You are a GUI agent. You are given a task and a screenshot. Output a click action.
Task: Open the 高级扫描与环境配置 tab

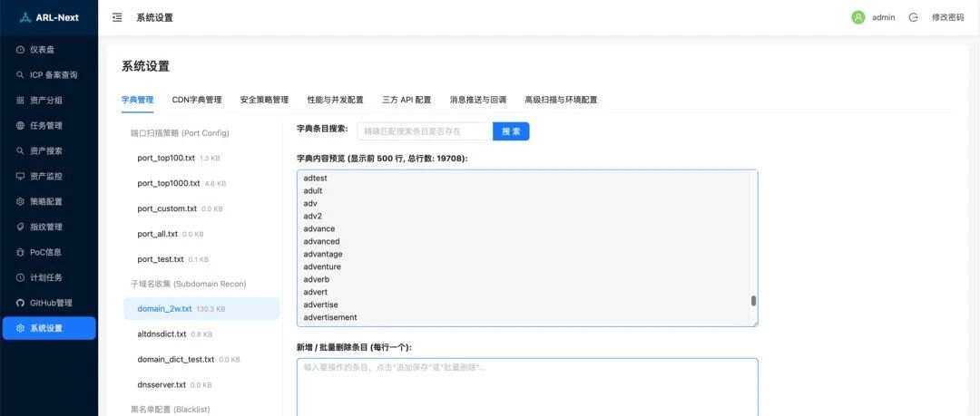pos(562,100)
